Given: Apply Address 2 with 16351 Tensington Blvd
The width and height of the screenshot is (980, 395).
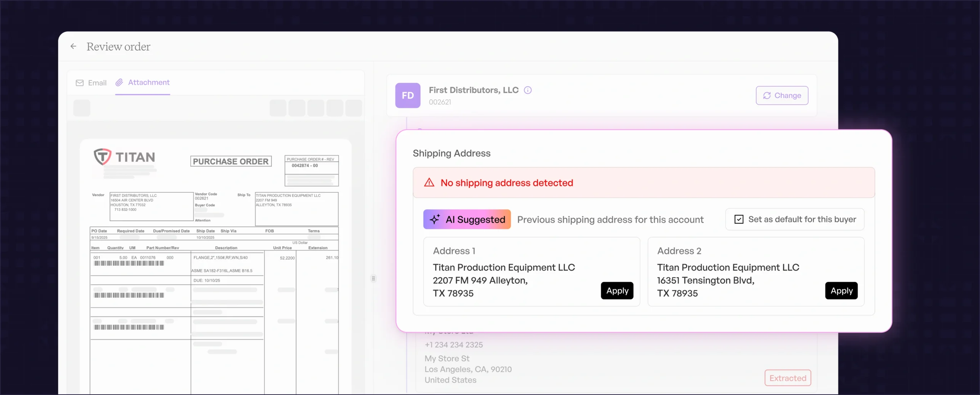Looking at the screenshot, I should click(841, 291).
